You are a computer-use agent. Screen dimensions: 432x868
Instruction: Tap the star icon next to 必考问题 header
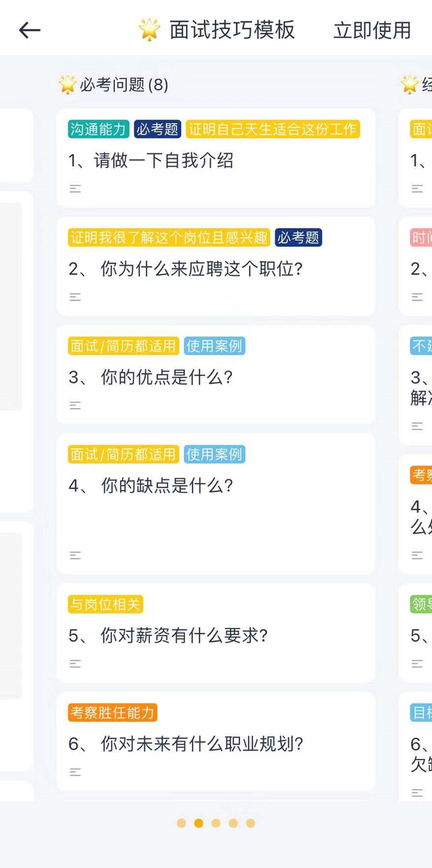pyautogui.click(x=67, y=84)
